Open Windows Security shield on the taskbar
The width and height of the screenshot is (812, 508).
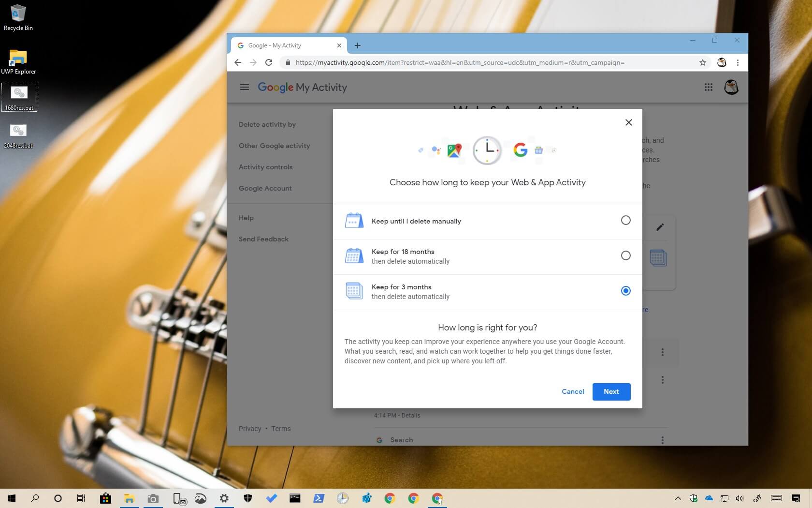click(247, 498)
